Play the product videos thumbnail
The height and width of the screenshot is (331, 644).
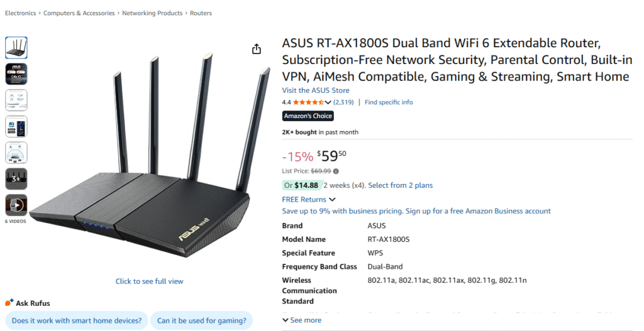[16, 205]
